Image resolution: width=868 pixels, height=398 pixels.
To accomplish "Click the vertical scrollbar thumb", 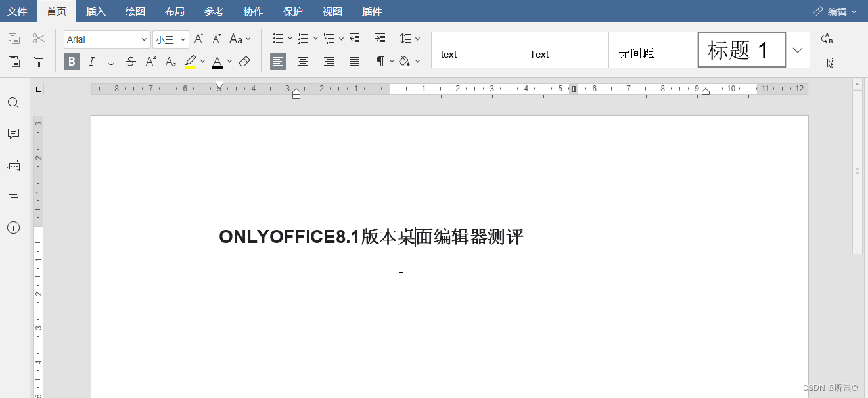I will (857, 171).
